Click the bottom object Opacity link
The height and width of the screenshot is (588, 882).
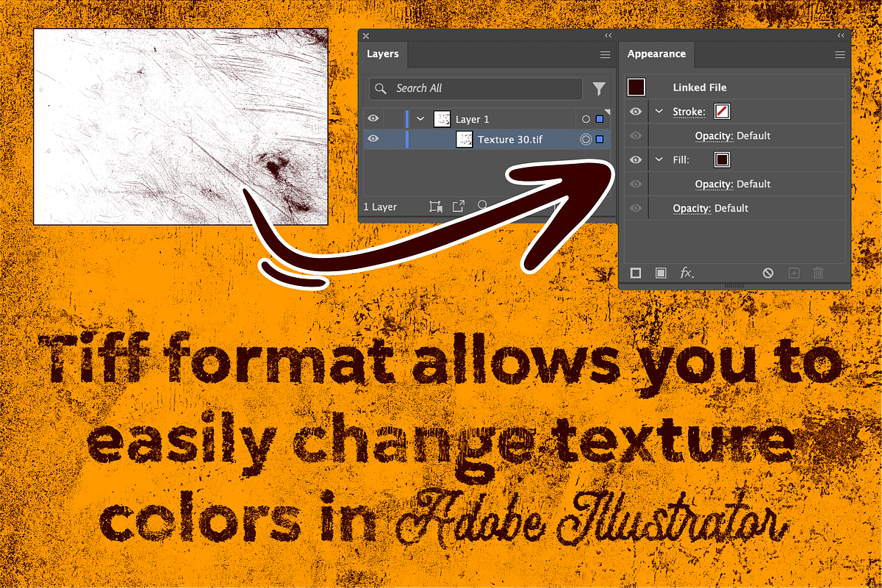pyautogui.click(x=692, y=208)
